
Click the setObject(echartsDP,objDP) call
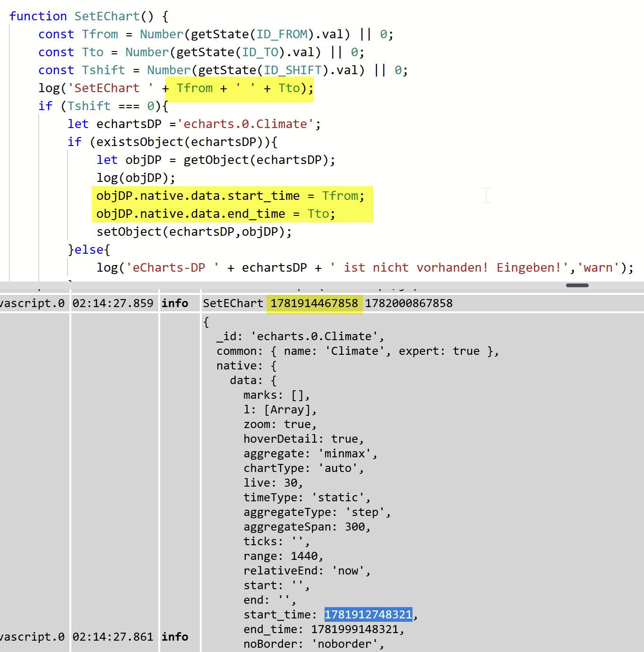click(x=194, y=232)
